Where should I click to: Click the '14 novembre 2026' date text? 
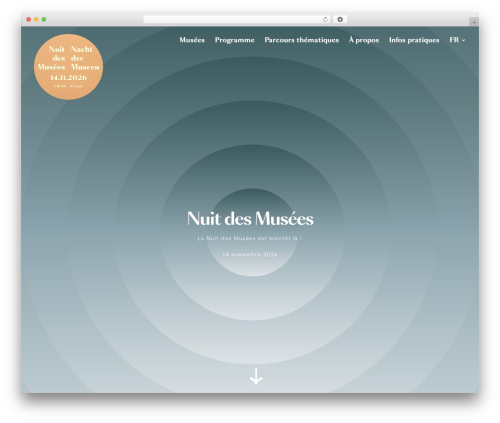[x=250, y=255]
